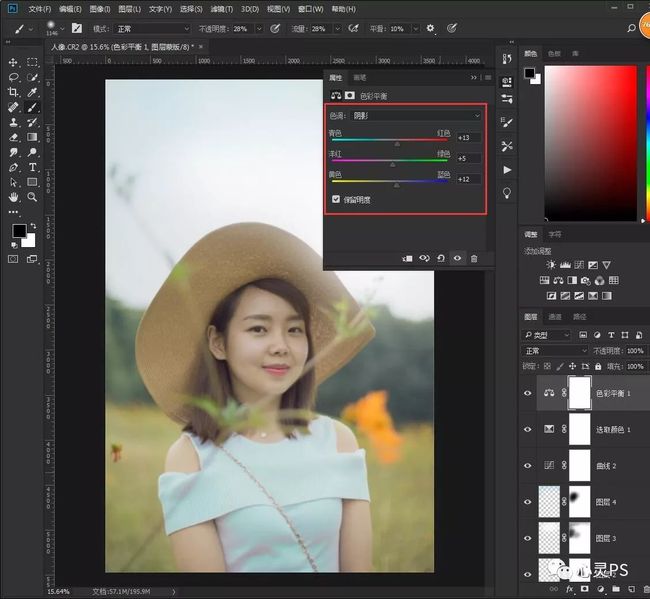The height and width of the screenshot is (599, 650).
Task: Add a Levels adjustment
Action: [565, 265]
